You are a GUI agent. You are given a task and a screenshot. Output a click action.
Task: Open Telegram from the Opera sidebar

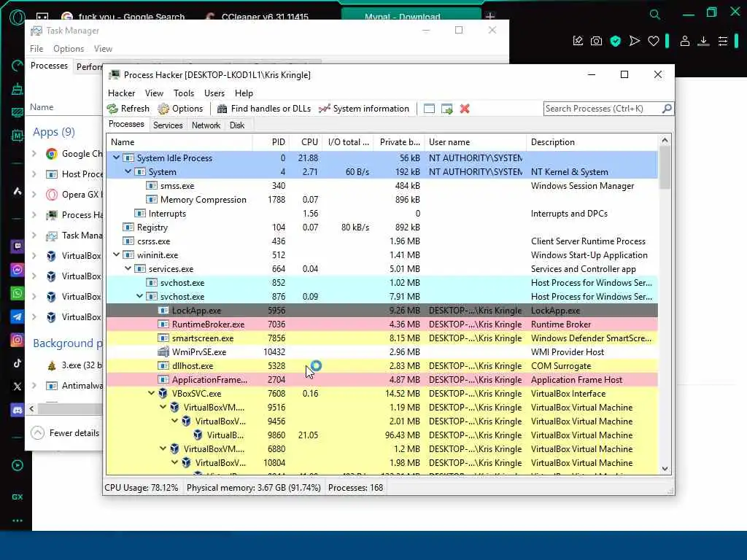tap(18, 316)
